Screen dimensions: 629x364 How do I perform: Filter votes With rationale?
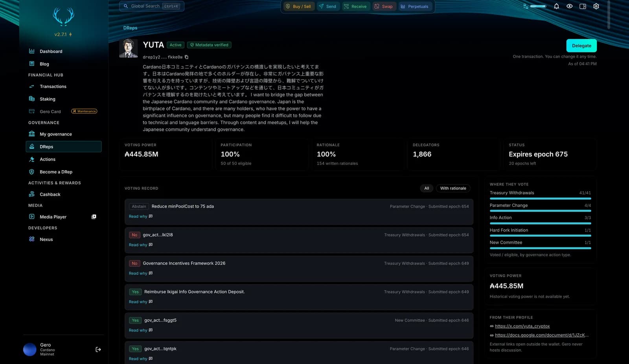pos(453,188)
